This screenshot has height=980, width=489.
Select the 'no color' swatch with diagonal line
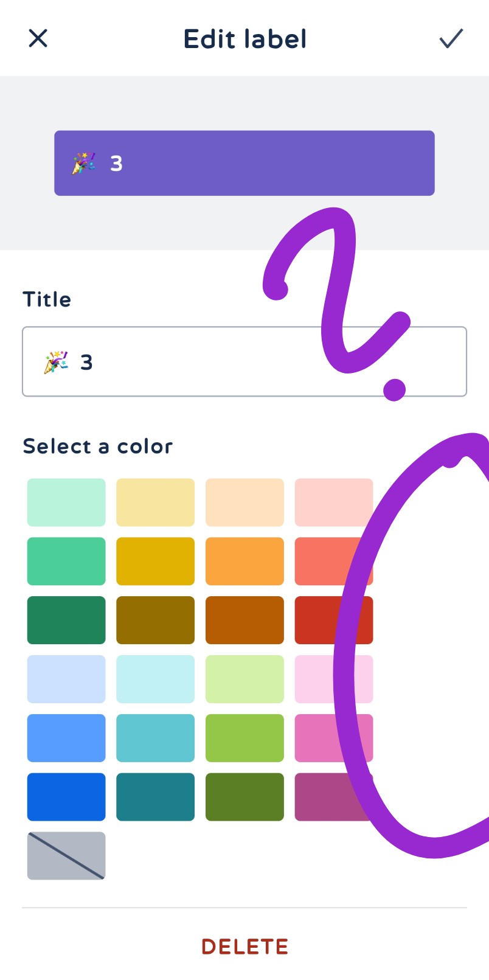coord(66,855)
